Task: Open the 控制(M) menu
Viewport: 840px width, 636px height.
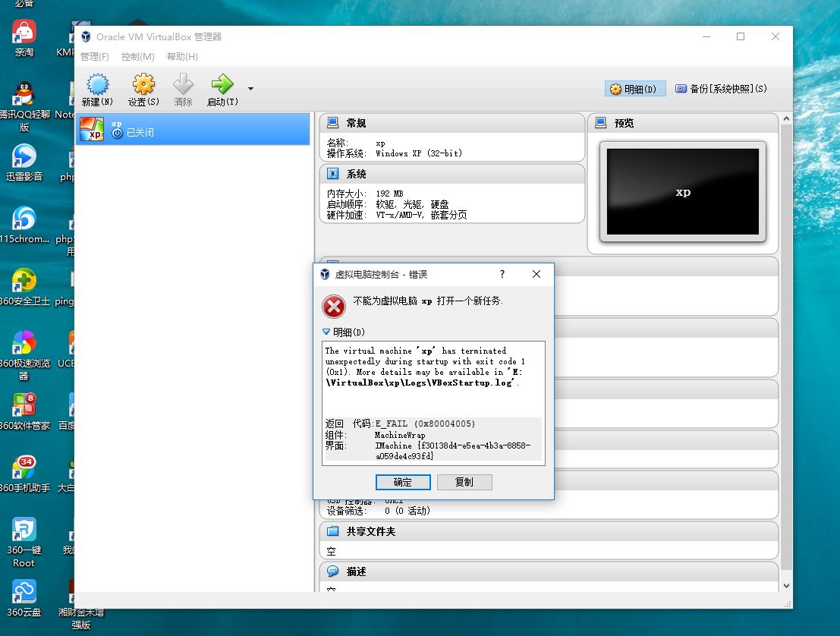Action: (x=137, y=57)
